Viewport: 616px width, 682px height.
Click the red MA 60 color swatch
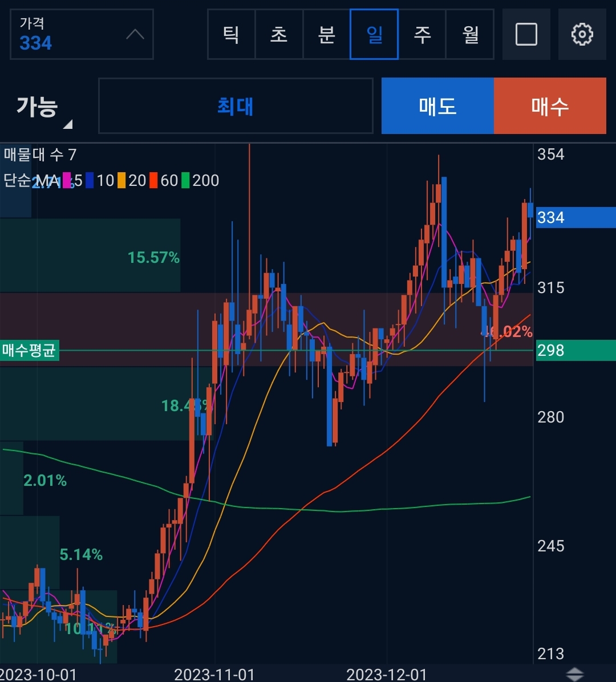click(x=153, y=181)
